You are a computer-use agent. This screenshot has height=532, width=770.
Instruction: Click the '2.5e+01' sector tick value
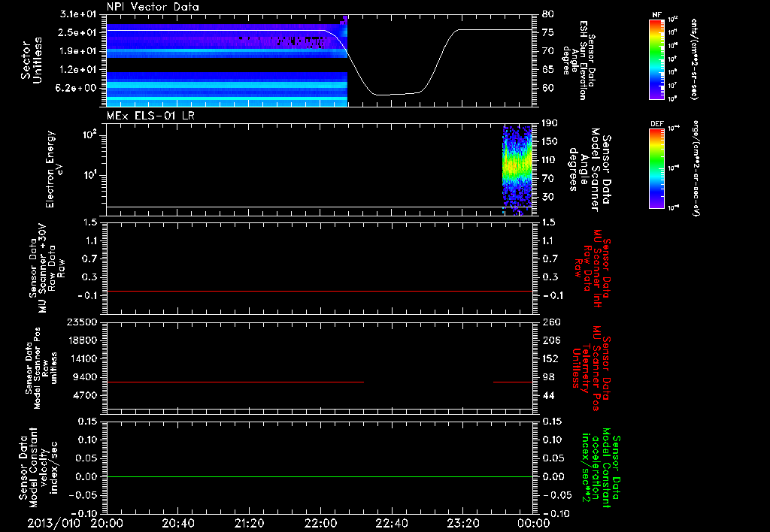[x=77, y=32]
